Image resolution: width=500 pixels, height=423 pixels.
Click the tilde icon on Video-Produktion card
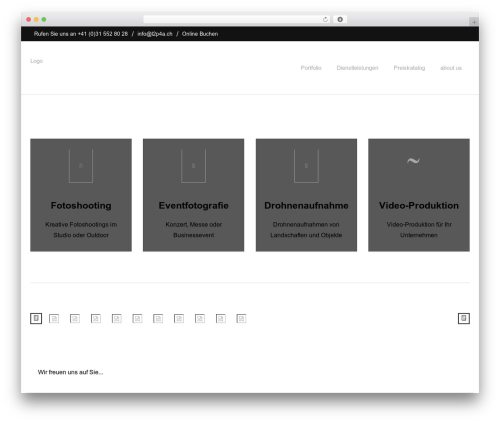point(413,161)
